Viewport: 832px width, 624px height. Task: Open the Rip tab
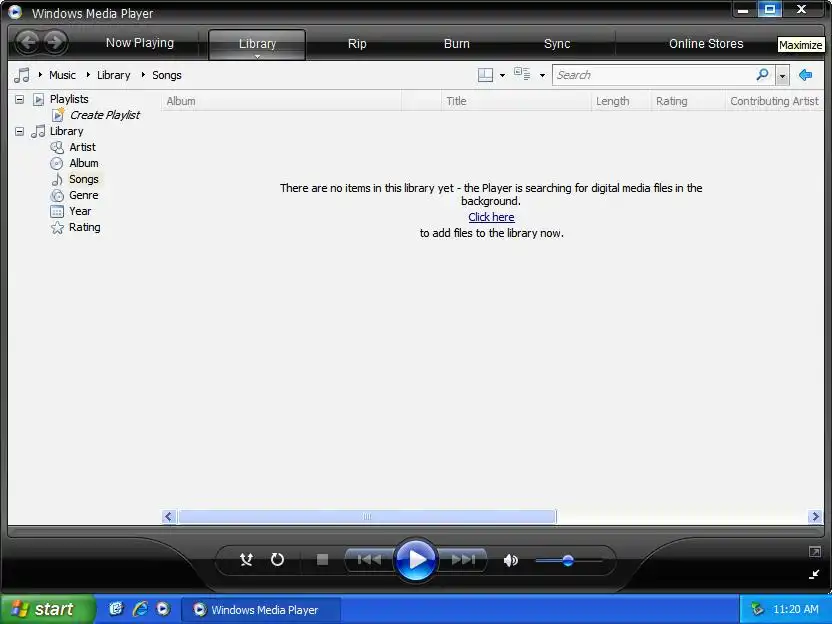pyautogui.click(x=357, y=44)
